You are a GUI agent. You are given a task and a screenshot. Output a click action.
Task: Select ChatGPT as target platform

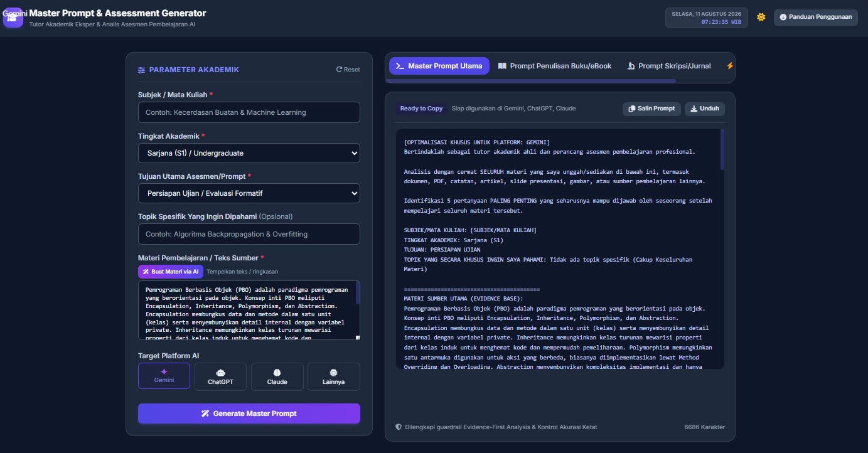(x=220, y=376)
